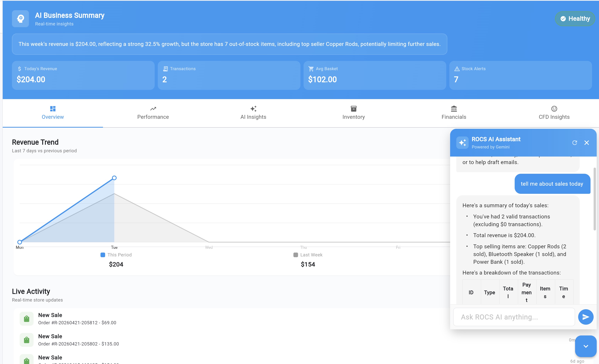Switch to the CFD Insights tab
Viewport: 599px width, 364px height.
pyautogui.click(x=554, y=113)
